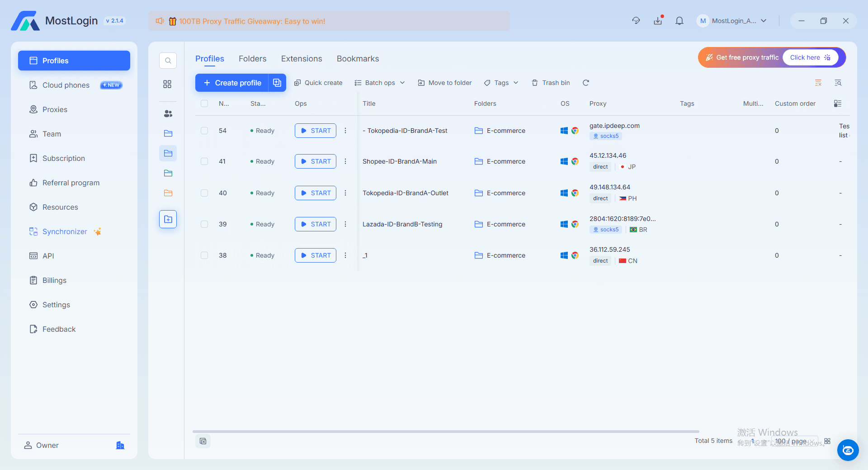Open the customer support headset icon in title bar
The height and width of the screenshot is (470, 868).
pos(636,21)
